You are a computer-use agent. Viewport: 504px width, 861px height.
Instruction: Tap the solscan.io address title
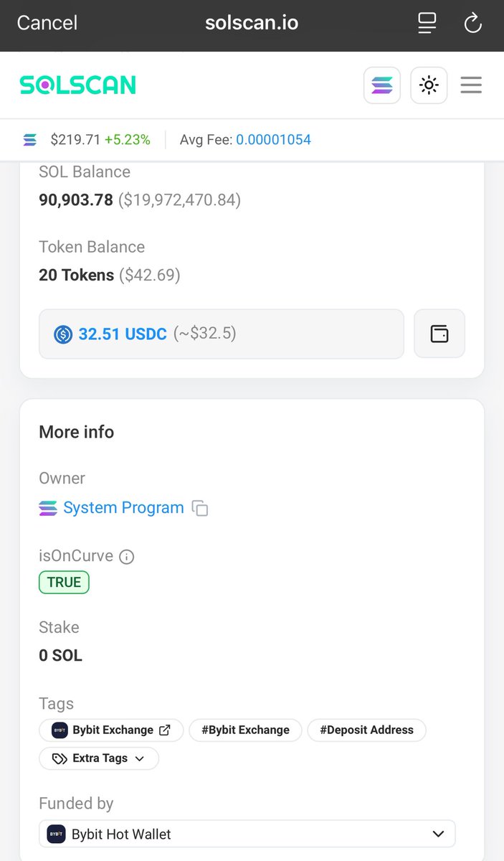coord(252,23)
